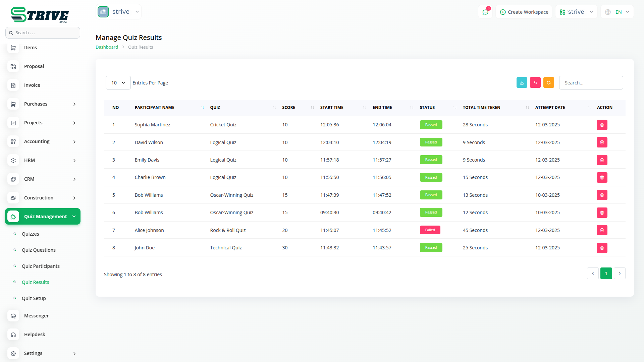Image resolution: width=644 pixels, height=362 pixels.
Task: Delete John Doe Technical Quiz result
Action: tap(602, 248)
